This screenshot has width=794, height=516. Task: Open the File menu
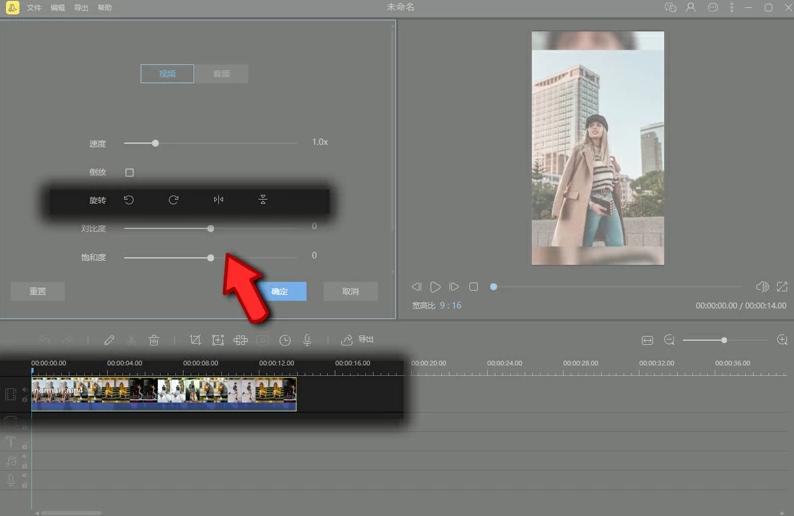point(35,8)
